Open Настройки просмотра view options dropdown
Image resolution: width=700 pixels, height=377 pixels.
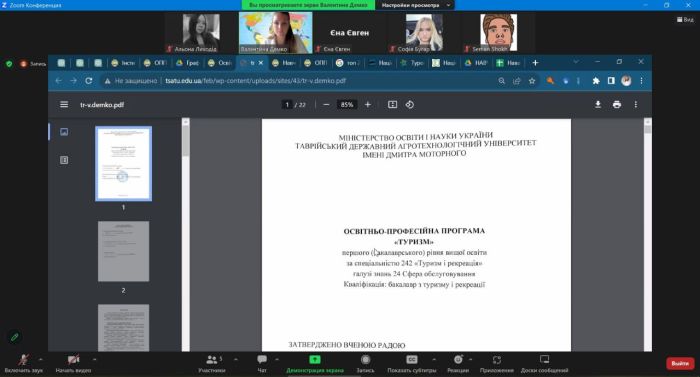click(416, 5)
